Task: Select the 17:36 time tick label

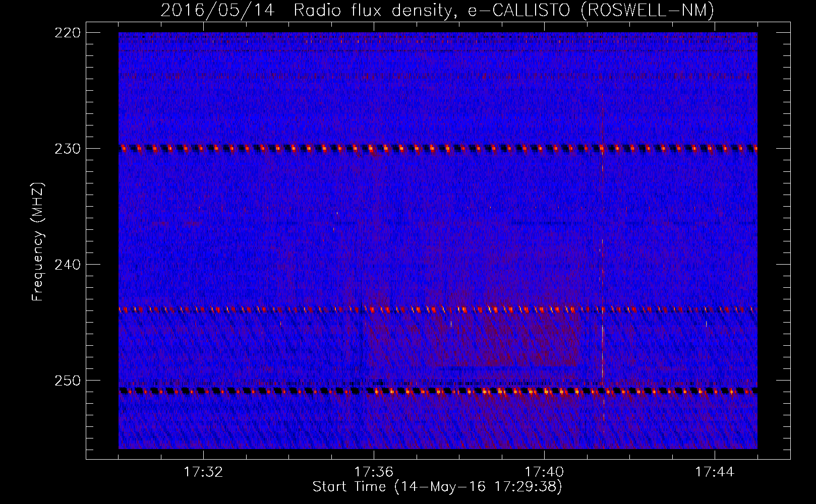Action: pos(374,472)
